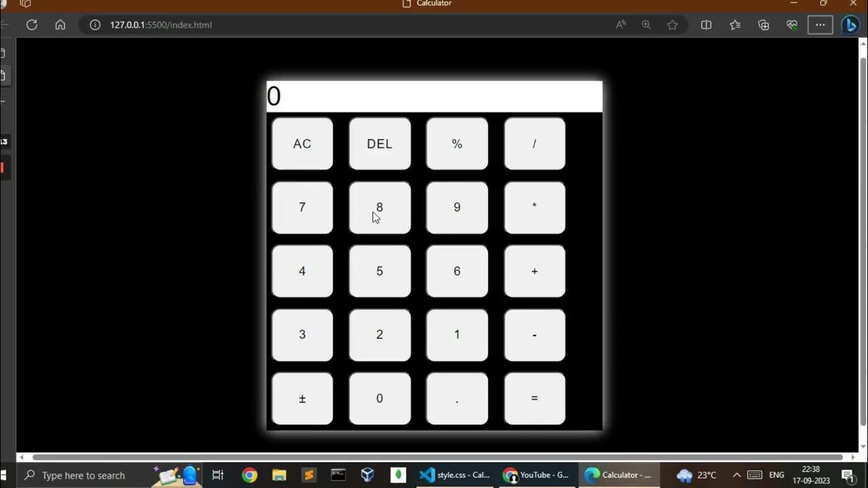
Task: Launch Chrome from taskbar
Action: tap(250, 475)
